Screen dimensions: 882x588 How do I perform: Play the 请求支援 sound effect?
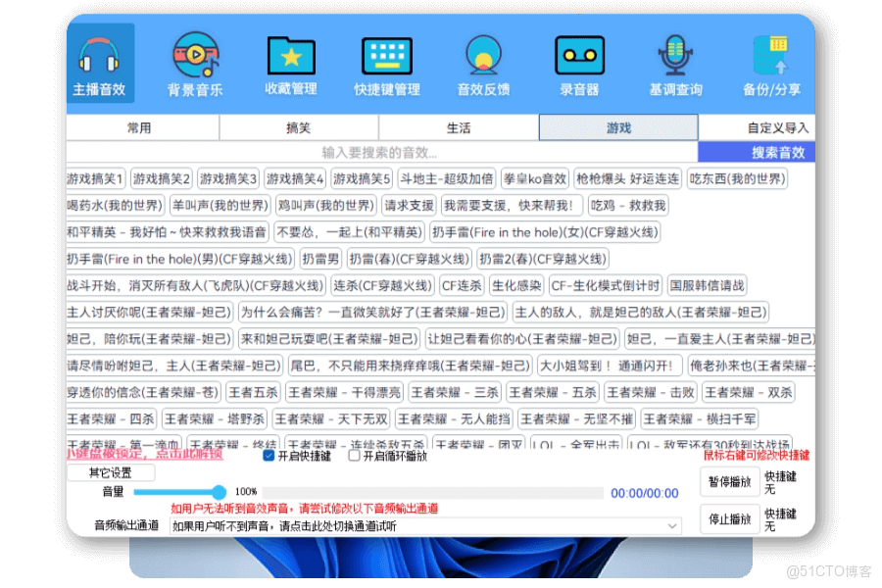tap(409, 206)
